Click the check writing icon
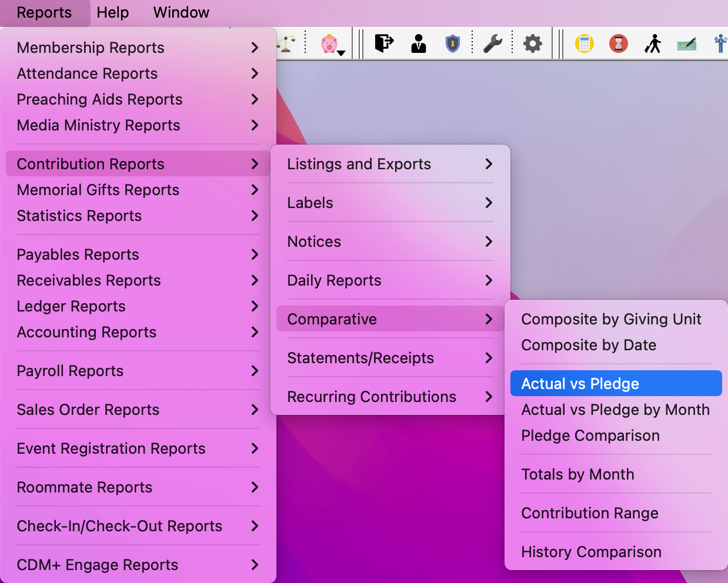 pos(687,44)
